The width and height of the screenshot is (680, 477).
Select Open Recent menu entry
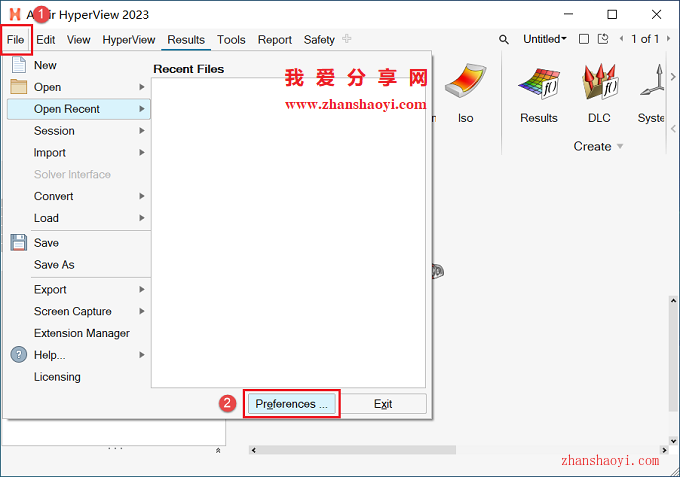click(x=79, y=109)
